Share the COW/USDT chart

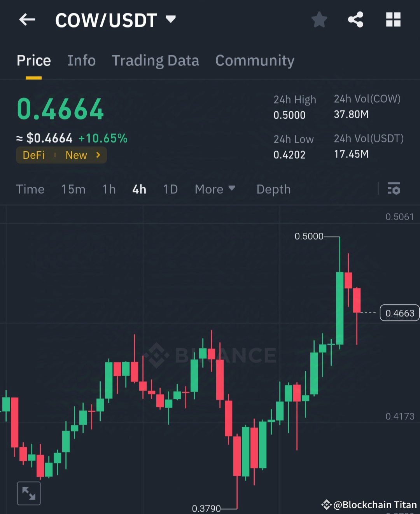355,20
